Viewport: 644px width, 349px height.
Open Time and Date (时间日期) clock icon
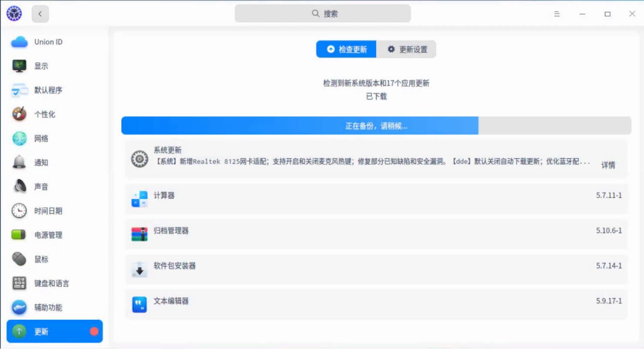pyautogui.click(x=19, y=211)
